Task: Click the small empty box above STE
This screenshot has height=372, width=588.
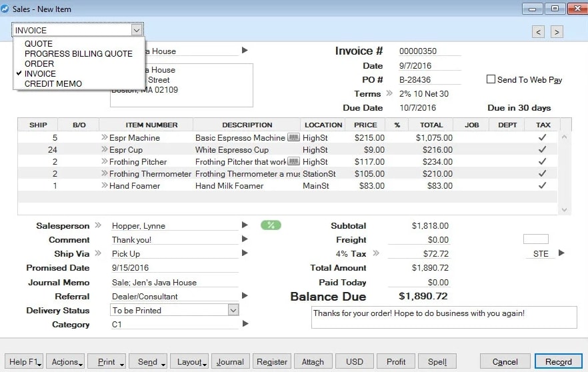Action: pyautogui.click(x=535, y=239)
